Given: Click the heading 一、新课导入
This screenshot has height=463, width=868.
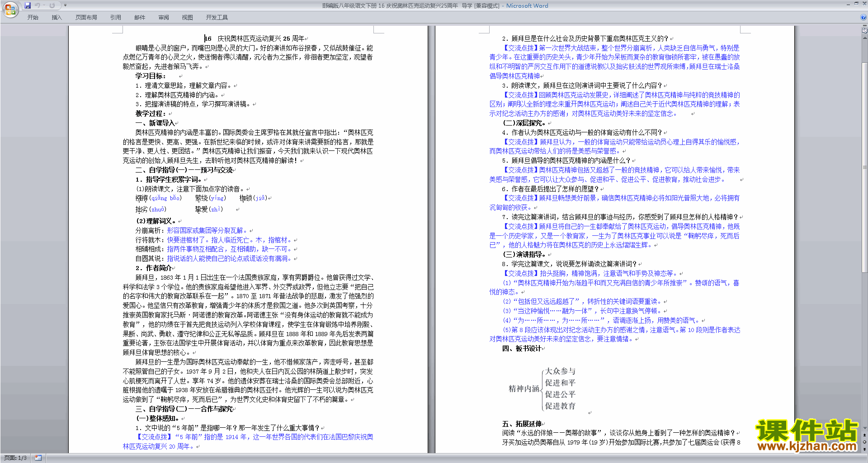Looking at the screenshot, I should 155,123.
